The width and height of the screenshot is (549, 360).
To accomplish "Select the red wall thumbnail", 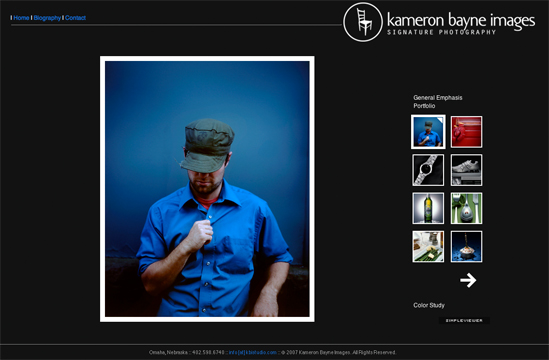I will [x=466, y=132].
